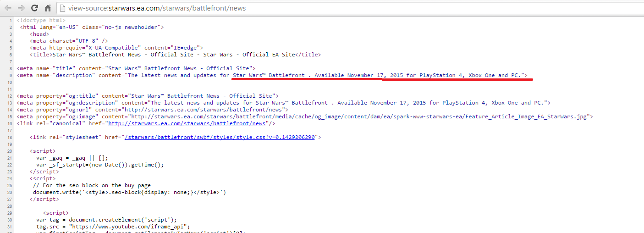Click the document.write seo-block line
The image size is (644, 233).
[130, 192]
